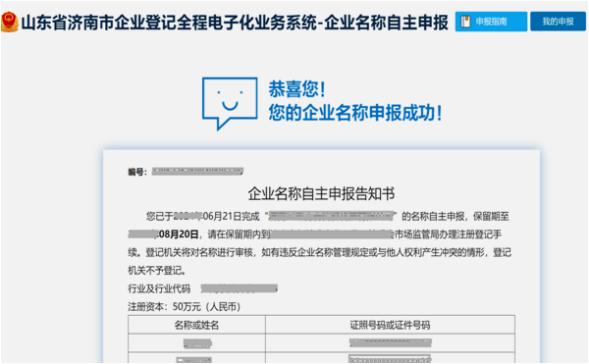589x364 pixels.
Task: Click the national emblem logo icon
Action: coord(10,23)
